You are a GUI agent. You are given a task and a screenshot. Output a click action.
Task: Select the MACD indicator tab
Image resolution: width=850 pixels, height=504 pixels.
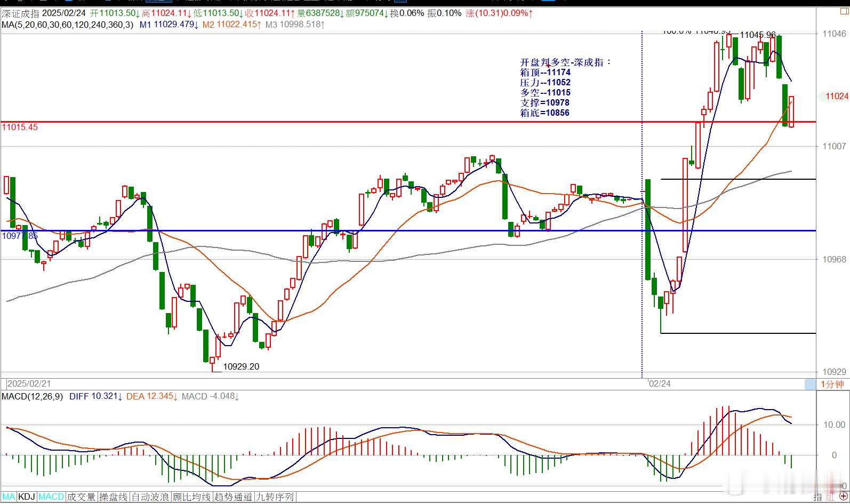point(51,497)
